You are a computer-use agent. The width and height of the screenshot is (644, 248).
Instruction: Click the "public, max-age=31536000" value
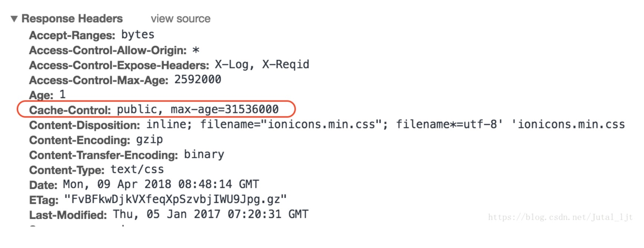point(198,110)
